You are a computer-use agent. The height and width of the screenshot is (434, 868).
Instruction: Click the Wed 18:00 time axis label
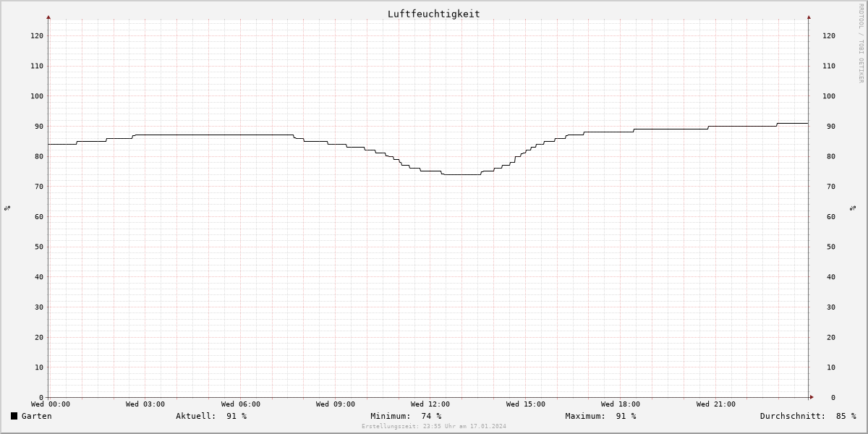click(621, 404)
